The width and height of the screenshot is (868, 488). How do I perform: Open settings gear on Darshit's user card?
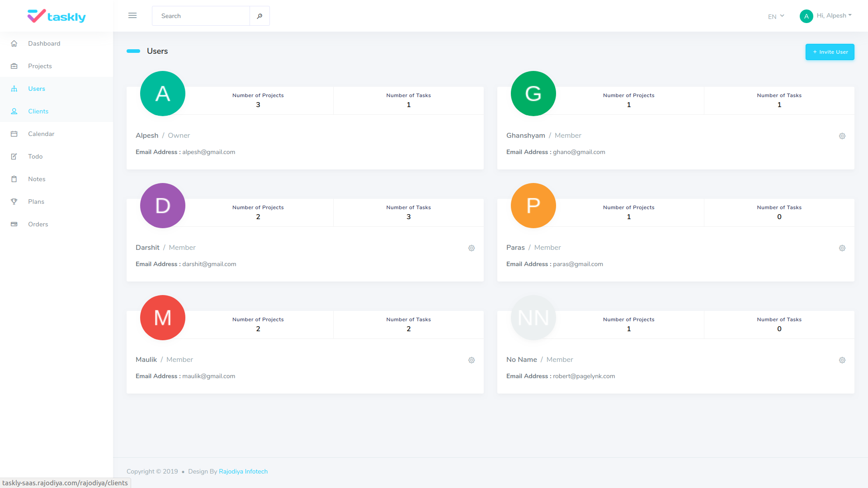(x=472, y=248)
